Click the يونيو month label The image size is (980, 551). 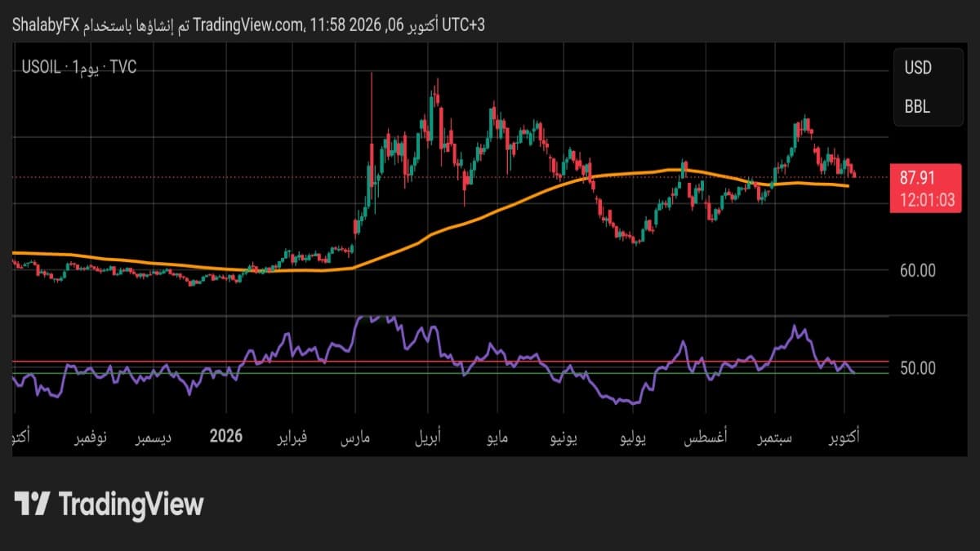coord(563,438)
